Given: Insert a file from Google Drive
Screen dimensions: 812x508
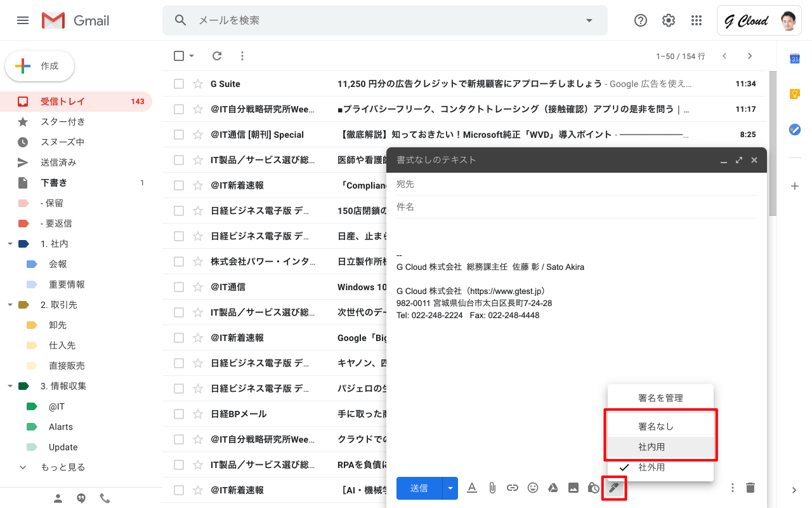Looking at the screenshot, I should (553, 488).
